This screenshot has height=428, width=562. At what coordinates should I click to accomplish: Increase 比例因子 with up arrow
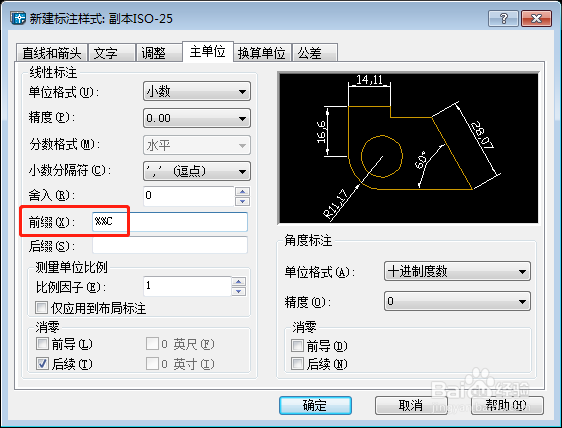[239, 282]
